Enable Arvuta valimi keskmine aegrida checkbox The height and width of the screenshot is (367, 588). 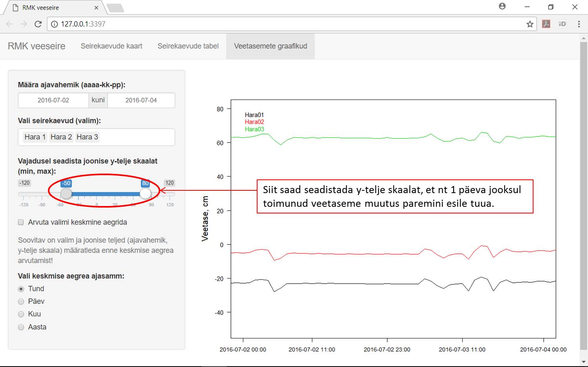coord(21,222)
